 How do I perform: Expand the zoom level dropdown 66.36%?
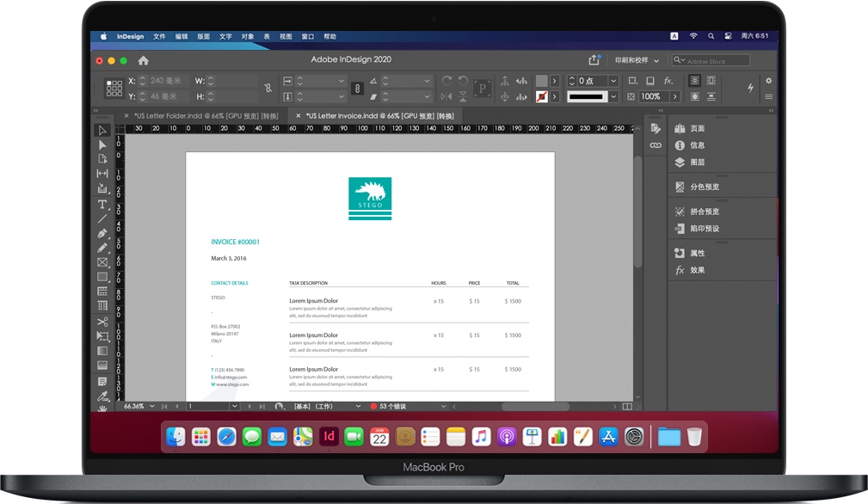(152, 406)
